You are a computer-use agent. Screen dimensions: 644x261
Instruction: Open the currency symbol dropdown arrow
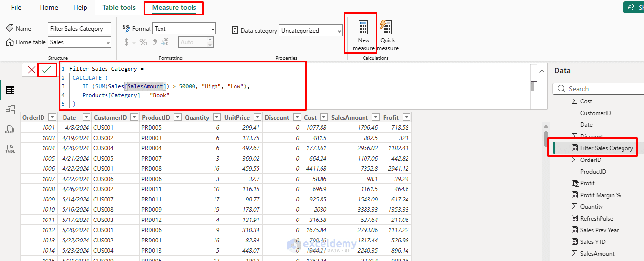(134, 43)
